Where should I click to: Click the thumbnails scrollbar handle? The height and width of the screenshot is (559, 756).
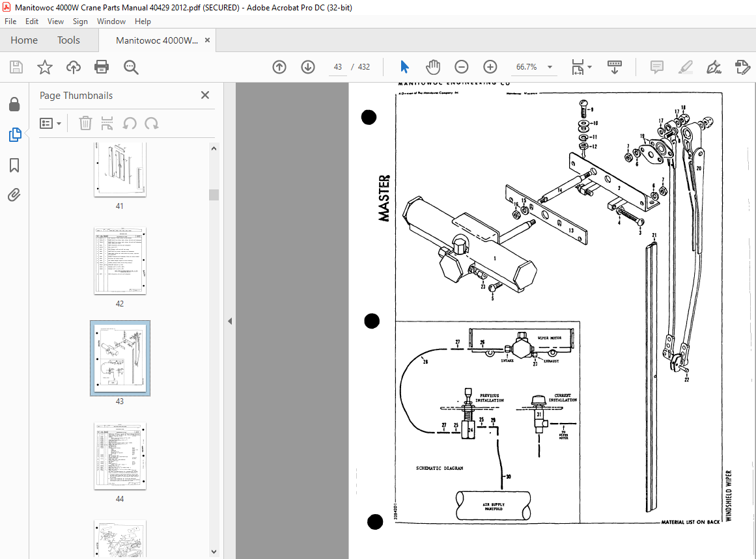[214, 195]
